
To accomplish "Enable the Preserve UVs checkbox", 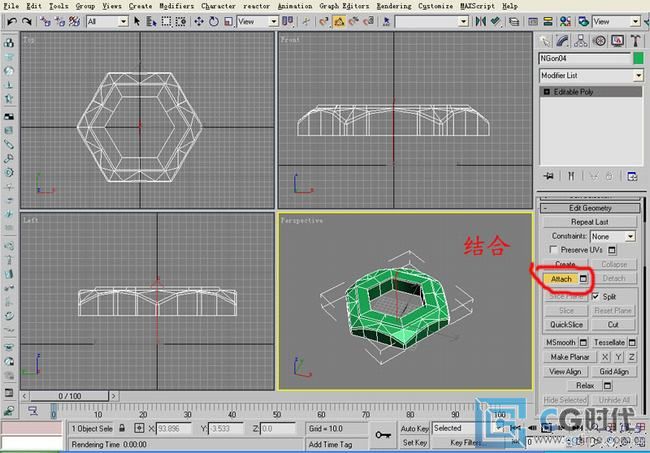I will 553,250.
